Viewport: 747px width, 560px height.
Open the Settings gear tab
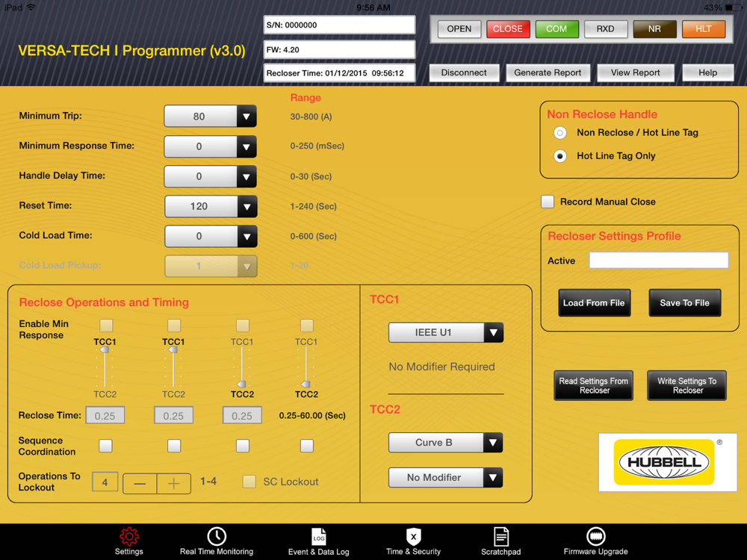[x=128, y=541]
